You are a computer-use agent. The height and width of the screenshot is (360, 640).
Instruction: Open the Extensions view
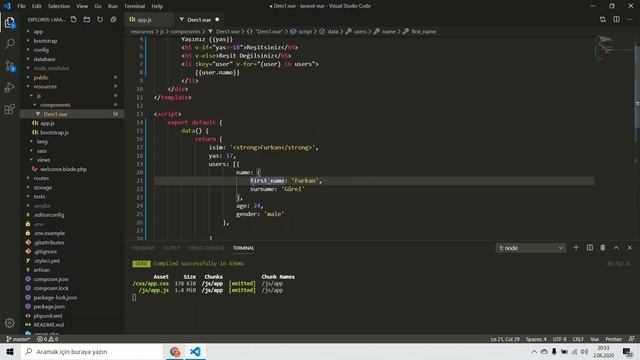[x=10, y=109]
